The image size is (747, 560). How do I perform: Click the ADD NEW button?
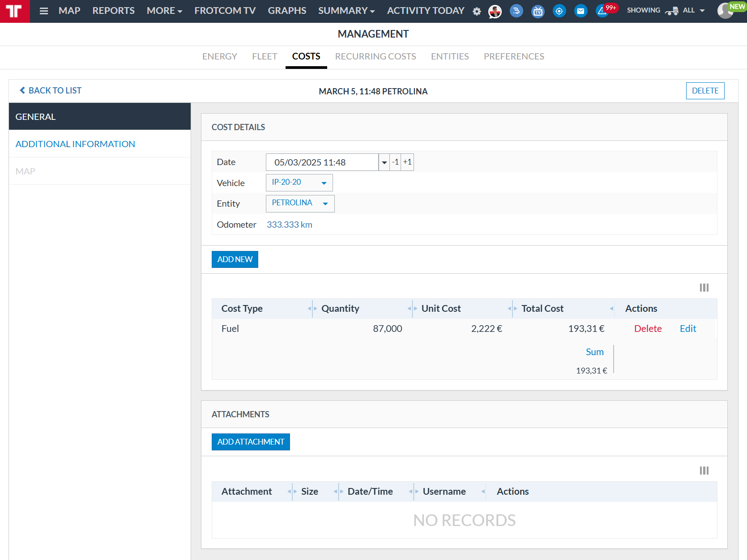tap(235, 259)
